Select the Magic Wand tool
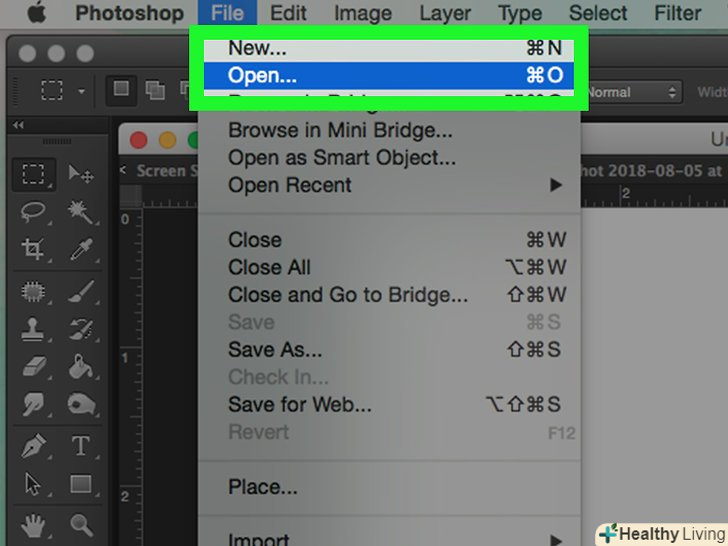The image size is (728, 546). [80, 211]
